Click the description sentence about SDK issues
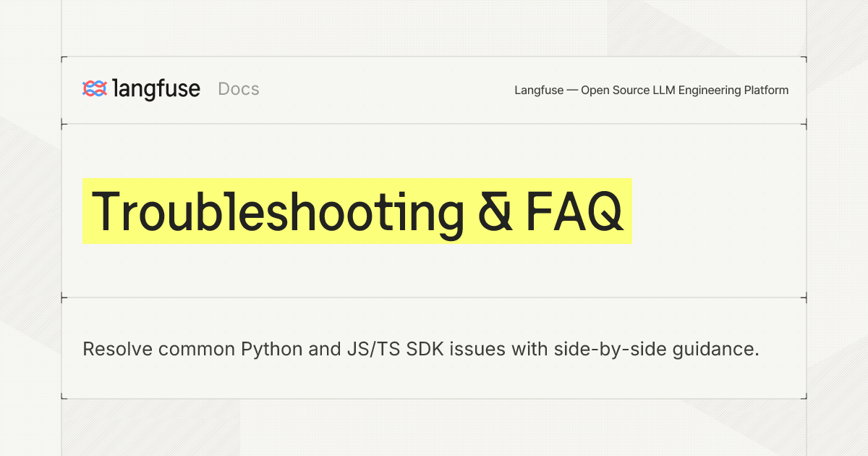868x456 pixels. (x=421, y=349)
